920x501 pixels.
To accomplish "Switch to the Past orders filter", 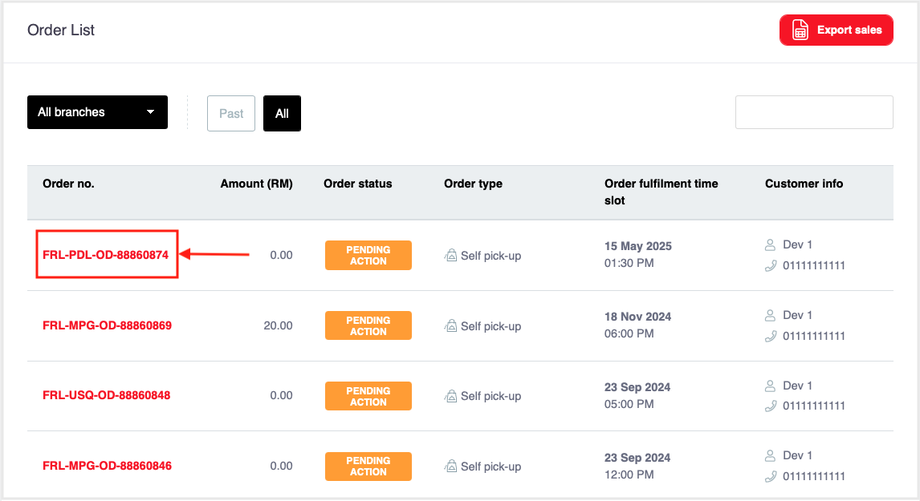I will 231,114.
